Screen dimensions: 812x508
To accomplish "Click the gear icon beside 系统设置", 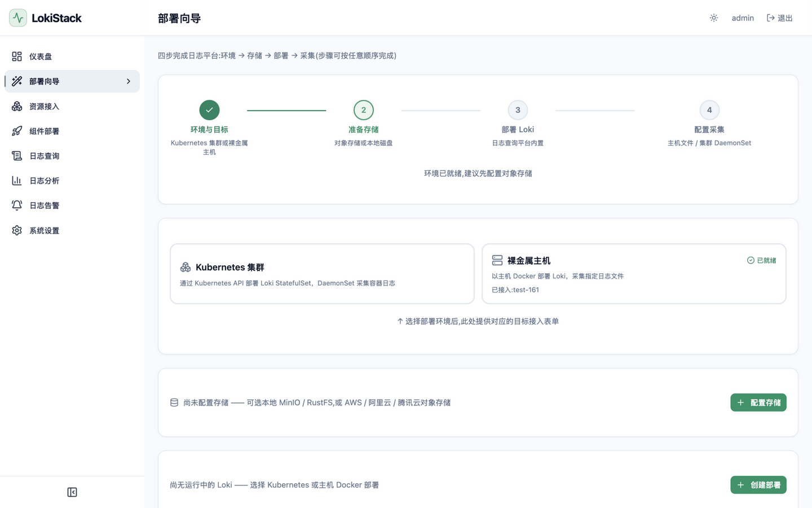I will [x=17, y=230].
